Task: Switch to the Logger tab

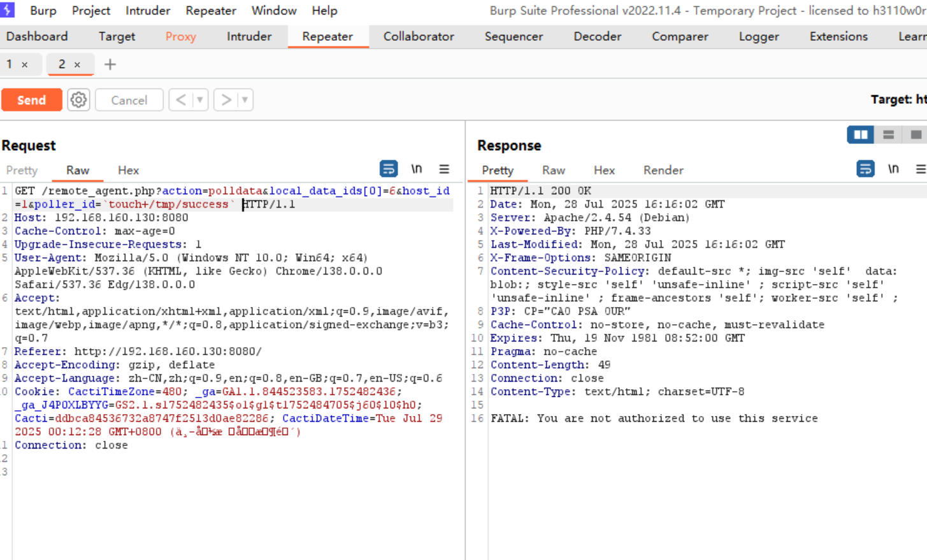Action: (759, 36)
